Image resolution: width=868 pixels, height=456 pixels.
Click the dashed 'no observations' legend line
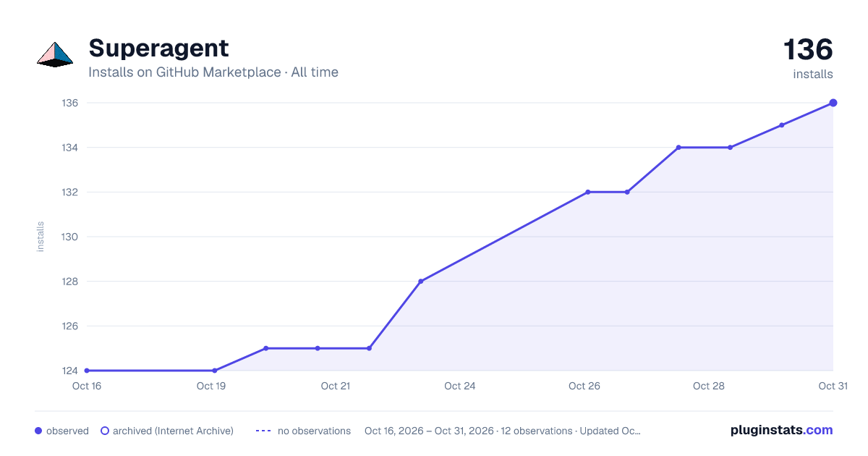tap(263, 431)
